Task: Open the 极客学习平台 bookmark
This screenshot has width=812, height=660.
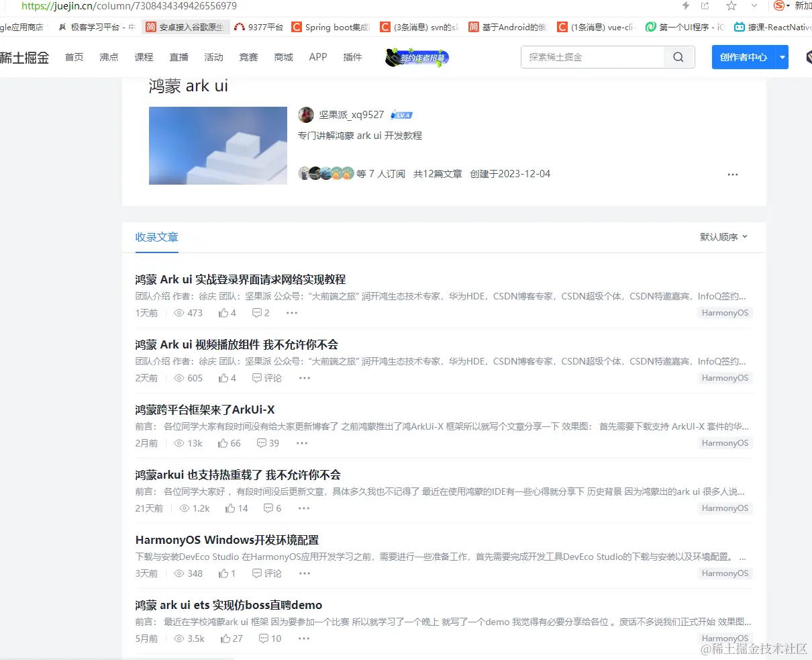Action: tap(97, 27)
